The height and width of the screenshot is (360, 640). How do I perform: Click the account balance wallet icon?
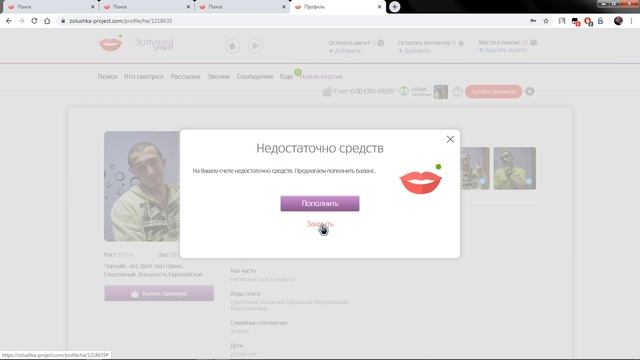327,91
